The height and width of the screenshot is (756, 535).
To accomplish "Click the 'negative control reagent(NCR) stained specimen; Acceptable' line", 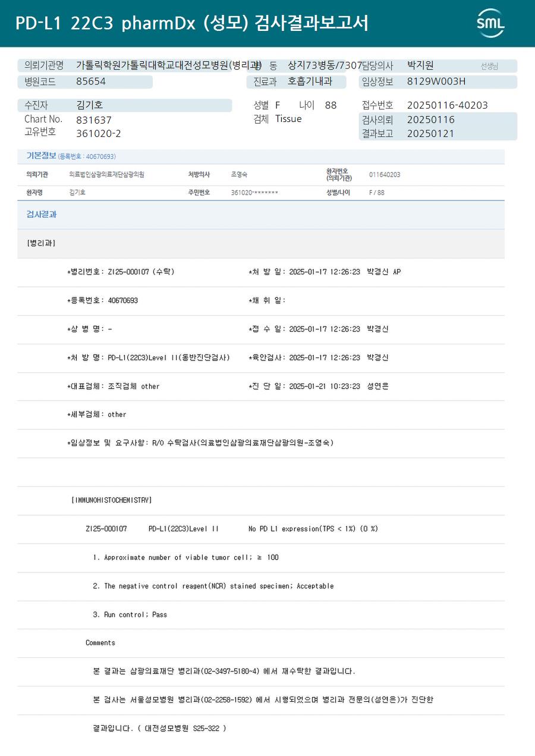I will click(x=213, y=586).
